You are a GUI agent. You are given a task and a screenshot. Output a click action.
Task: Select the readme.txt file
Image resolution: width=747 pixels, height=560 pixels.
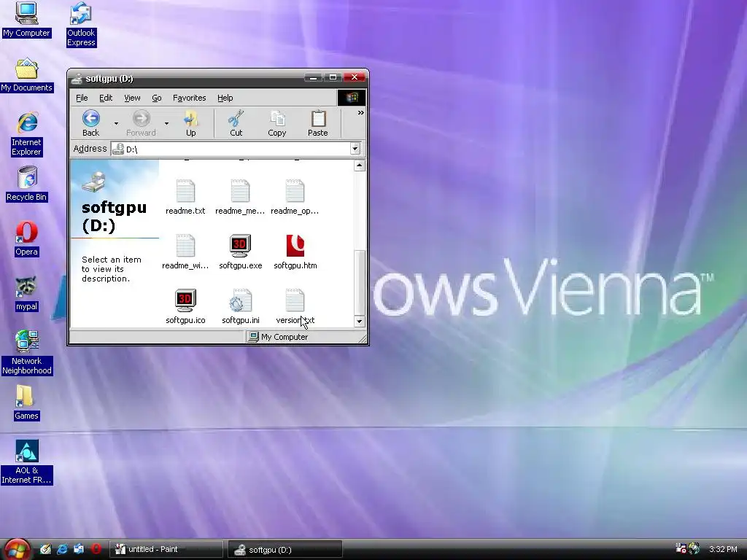185,197
